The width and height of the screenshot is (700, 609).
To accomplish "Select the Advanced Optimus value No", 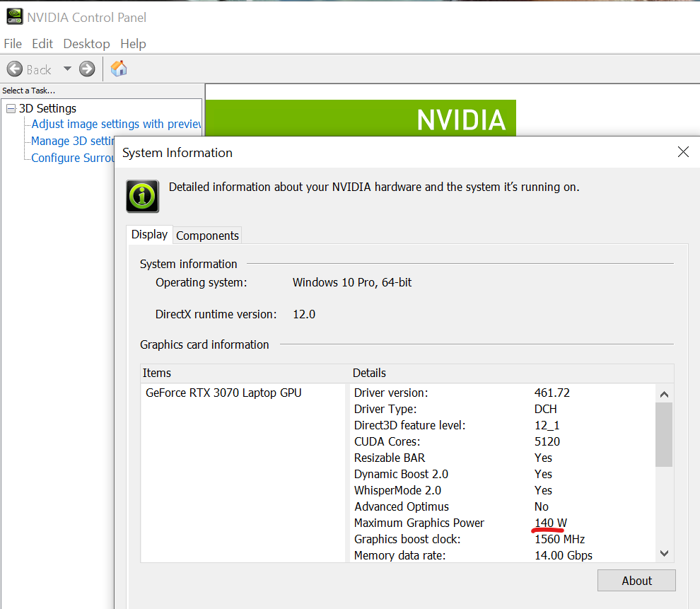I will [542, 506].
